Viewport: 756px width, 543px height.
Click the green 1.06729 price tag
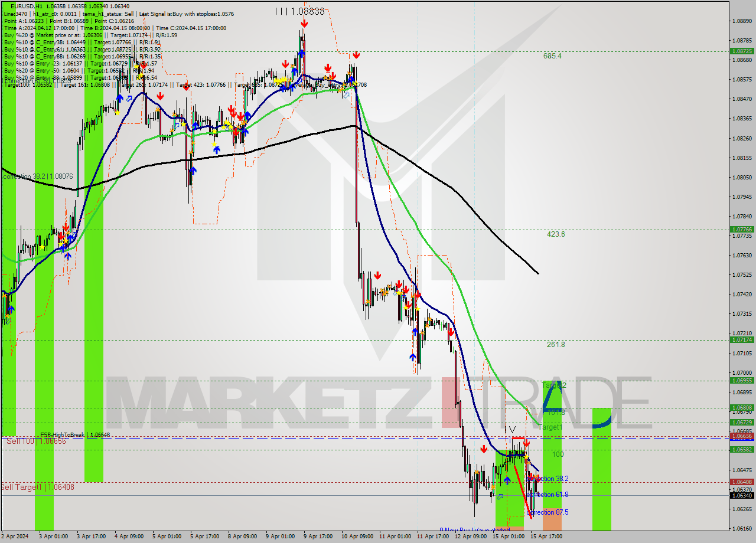[742, 423]
